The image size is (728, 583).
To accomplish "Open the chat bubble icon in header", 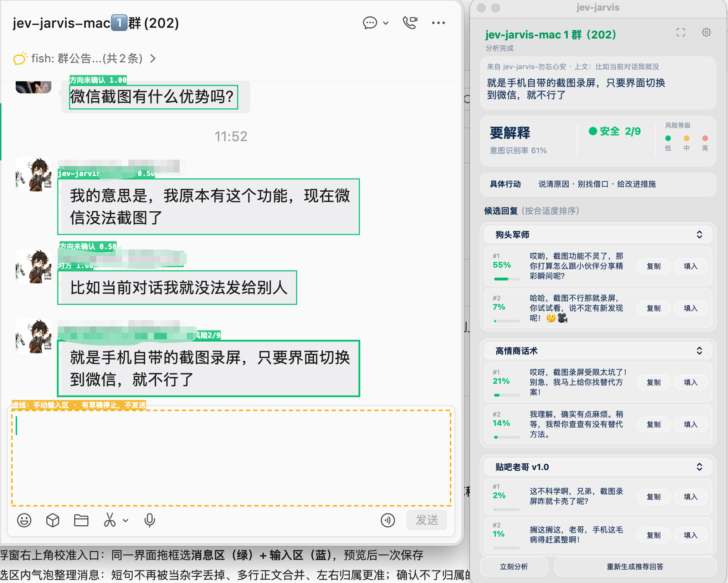I will [x=370, y=23].
